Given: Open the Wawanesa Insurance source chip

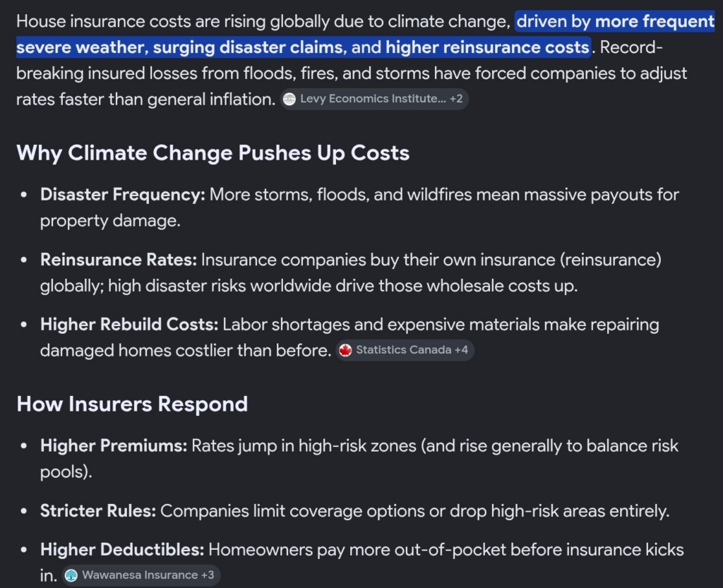Looking at the screenshot, I should tap(141, 575).
